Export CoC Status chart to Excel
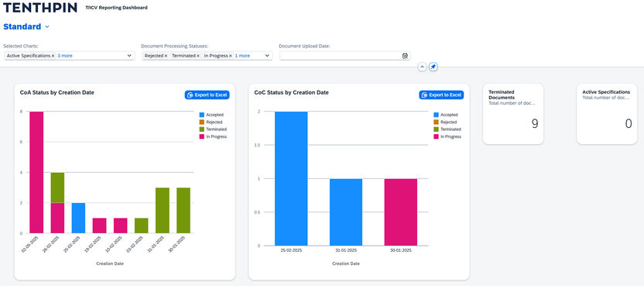This screenshot has width=644, height=286. tap(441, 95)
